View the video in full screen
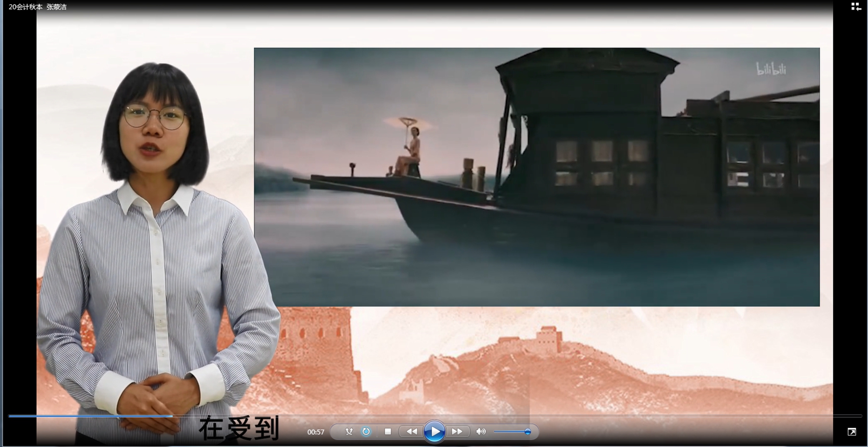 pyautogui.click(x=852, y=432)
